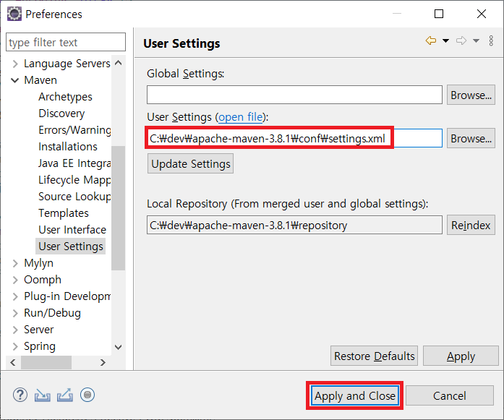504x420 pixels.
Task: Expand the Spring tree node
Action: pyautogui.click(x=15, y=346)
